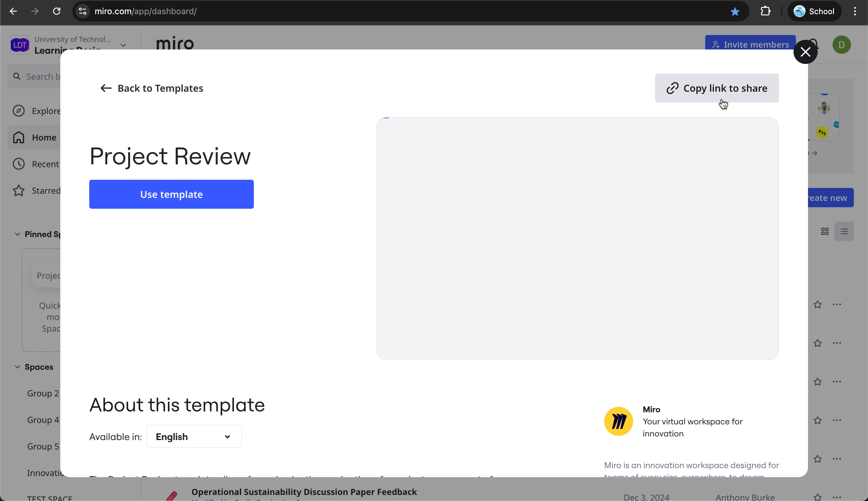Open Group 2 space

[x=43, y=393]
